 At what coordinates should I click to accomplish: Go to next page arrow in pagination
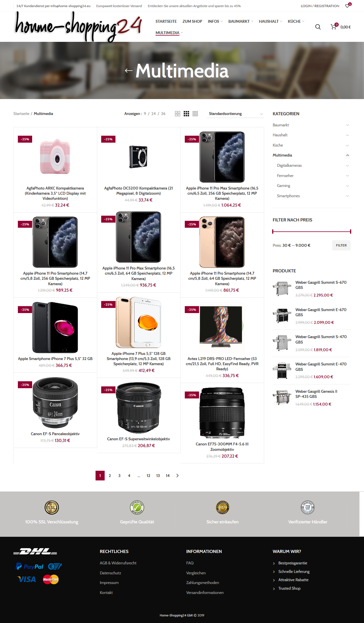coord(177,476)
